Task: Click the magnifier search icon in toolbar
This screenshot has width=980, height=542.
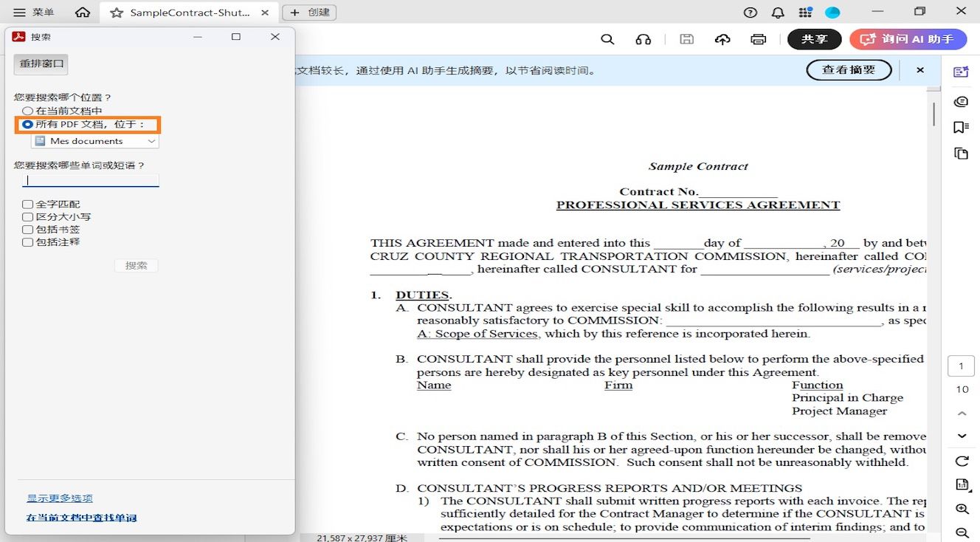Action: point(607,40)
